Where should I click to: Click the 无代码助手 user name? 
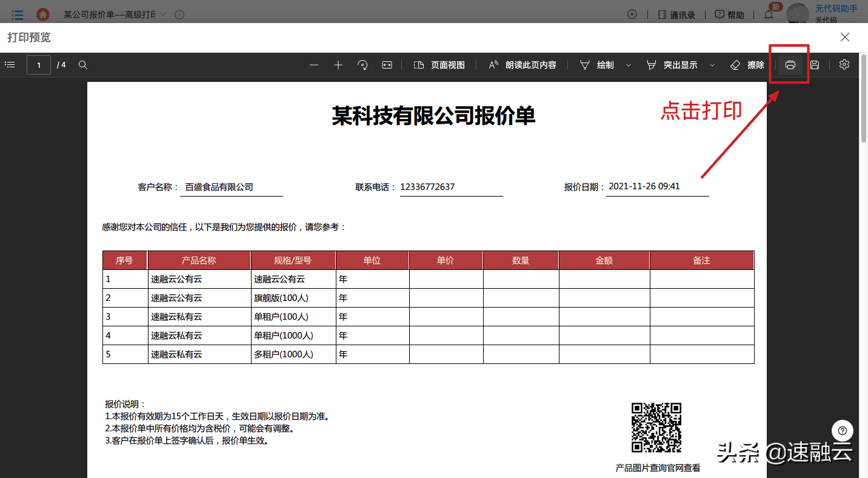(x=836, y=8)
